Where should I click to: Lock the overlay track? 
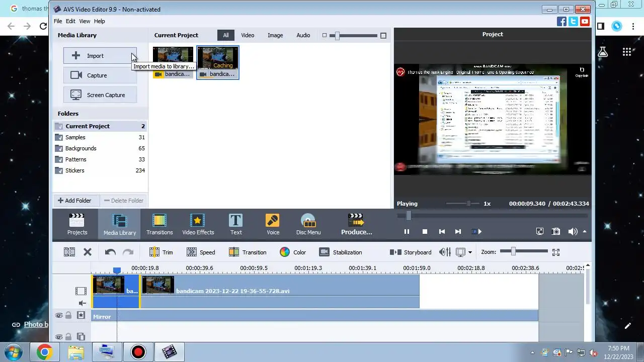coord(68,337)
